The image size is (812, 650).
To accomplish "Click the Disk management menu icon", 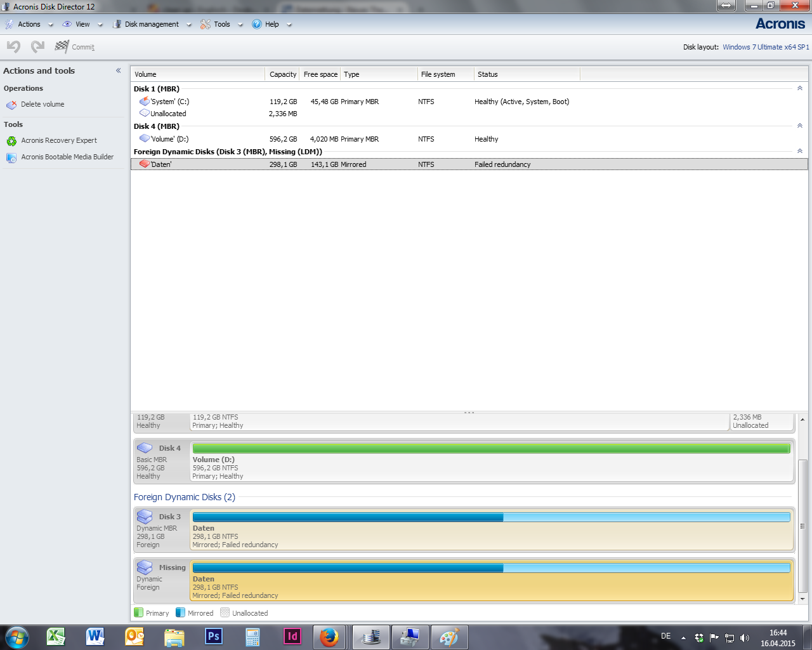I will point(117,24).
